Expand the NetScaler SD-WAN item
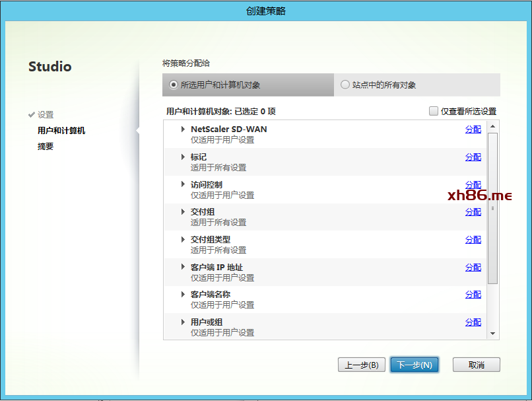Image resolution: width=532 pixels, height=401 pixels. point(183,129)
